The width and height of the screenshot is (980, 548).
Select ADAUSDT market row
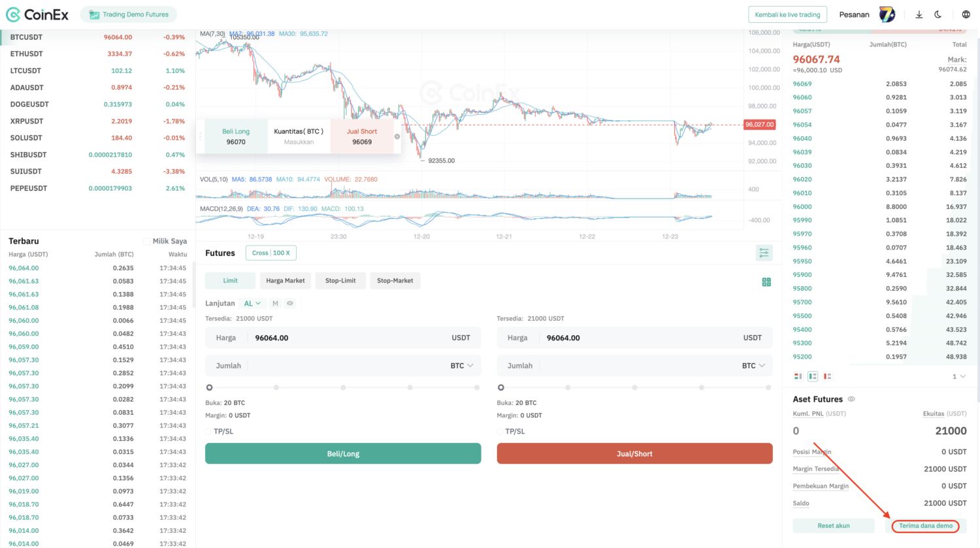pos(97,88)
